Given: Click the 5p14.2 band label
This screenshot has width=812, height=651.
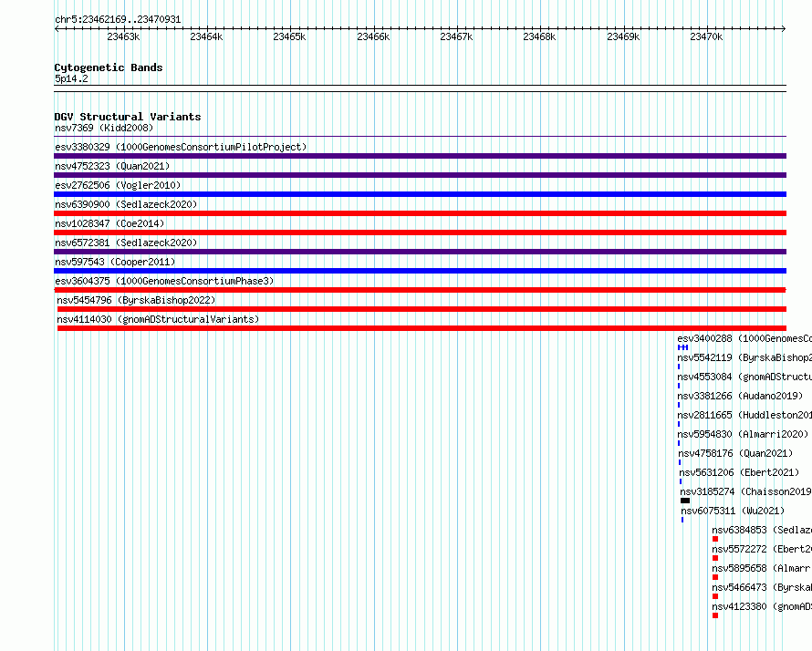Looking at the screenshot, I should pos(71,78).
